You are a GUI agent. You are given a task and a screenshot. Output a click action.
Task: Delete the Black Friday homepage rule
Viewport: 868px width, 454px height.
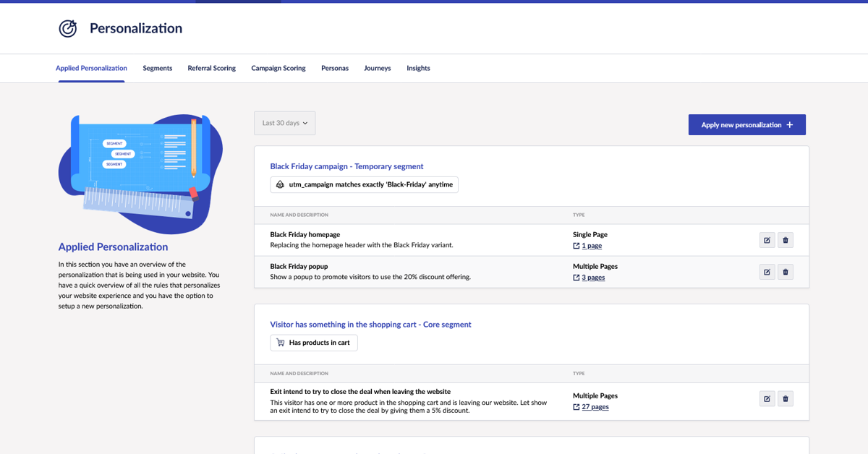pos(785,239)
